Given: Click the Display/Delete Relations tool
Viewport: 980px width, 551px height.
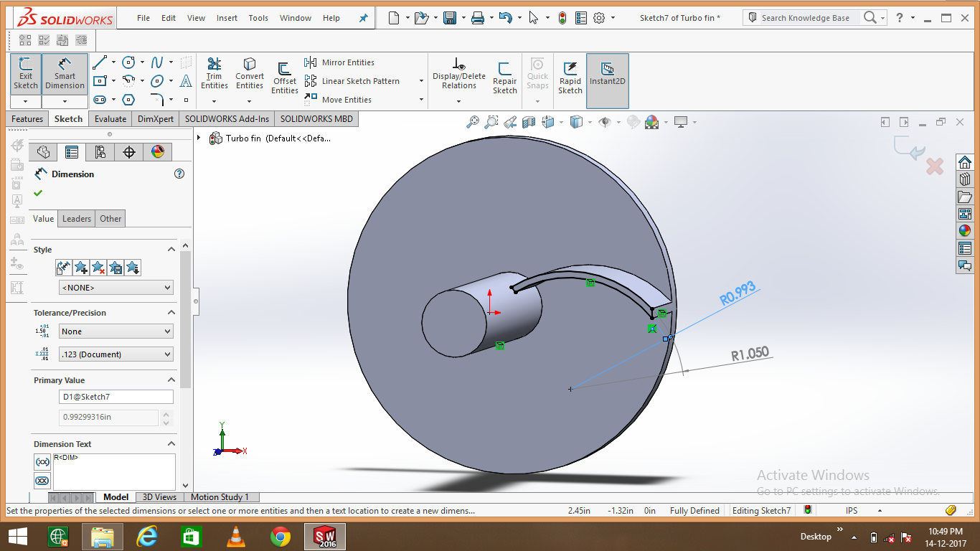Looking at the screenshot, I should coord(458,74).
